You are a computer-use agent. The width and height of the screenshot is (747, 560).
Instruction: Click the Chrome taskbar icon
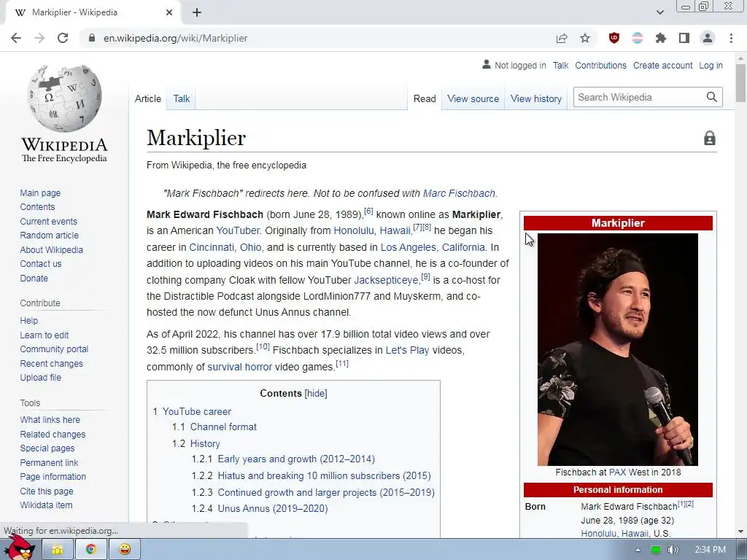click(x=91, y=550)
